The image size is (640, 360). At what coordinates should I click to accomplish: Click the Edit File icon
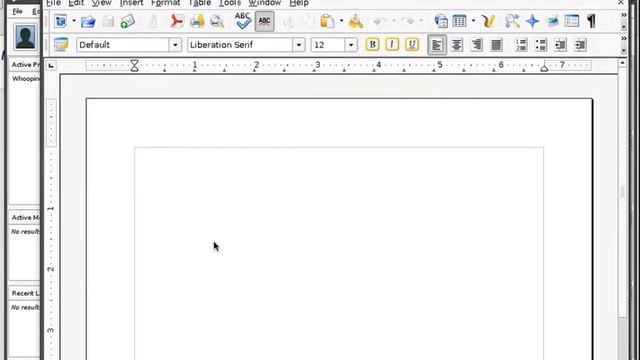tap(151, 21)
